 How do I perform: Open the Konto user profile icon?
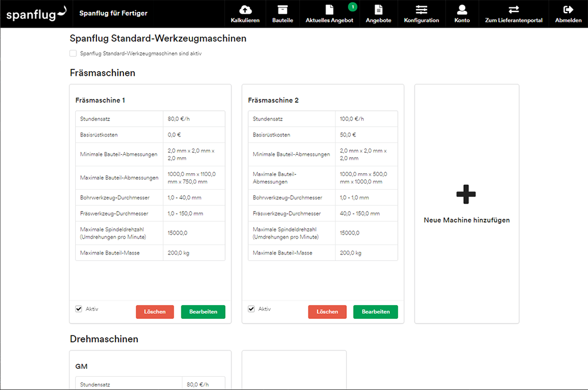point(462,9)
